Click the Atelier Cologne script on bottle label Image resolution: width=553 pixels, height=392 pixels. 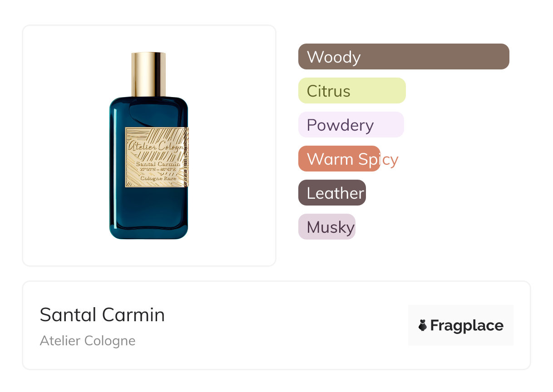tap(157, 146)
